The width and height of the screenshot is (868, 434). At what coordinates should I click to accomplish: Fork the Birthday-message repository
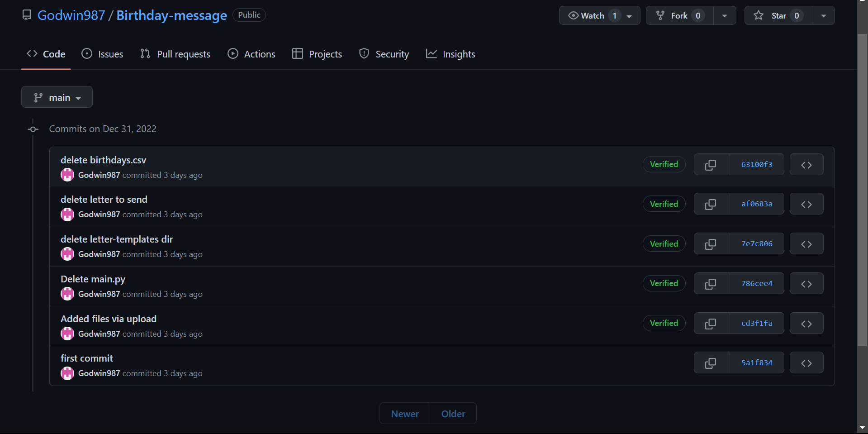(680, 15)
